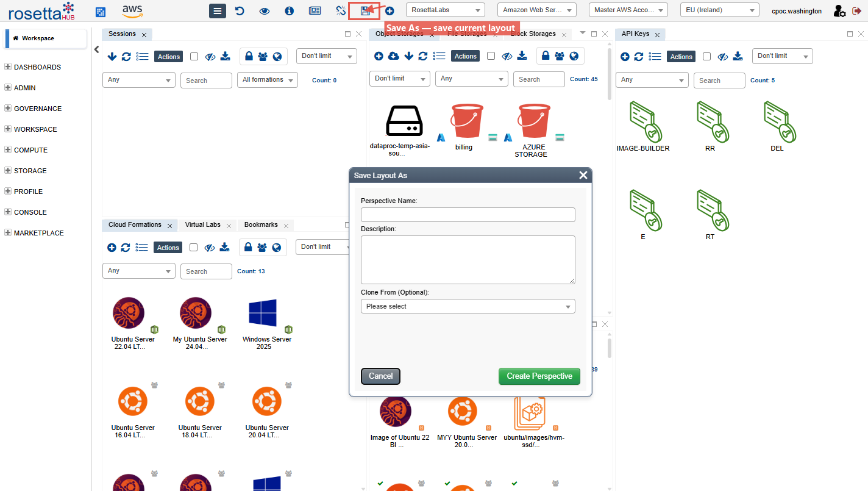868x491 pixels.
Task: Click the Cancel button in dialog
Action: 380,376
